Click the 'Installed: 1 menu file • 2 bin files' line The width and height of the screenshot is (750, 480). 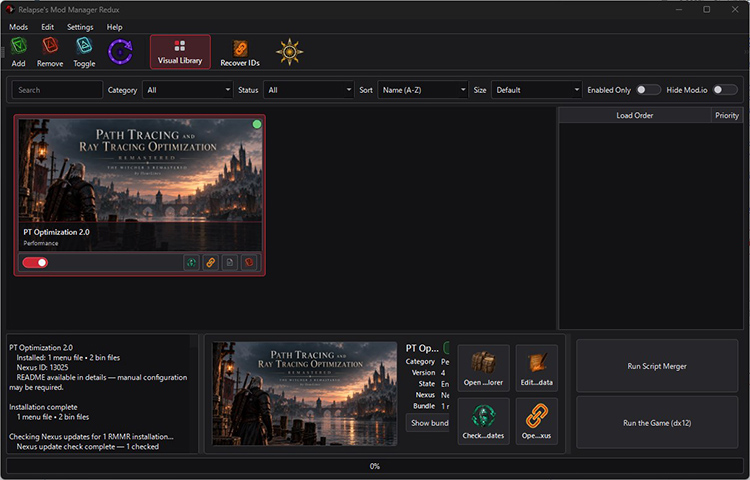tap(68, 358)
